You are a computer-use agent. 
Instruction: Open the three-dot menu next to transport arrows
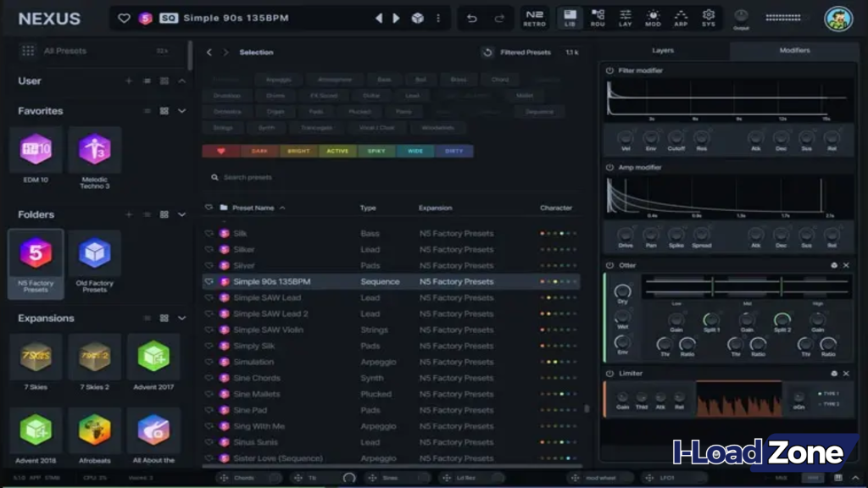pyautogui.click(x=437, y=18)
